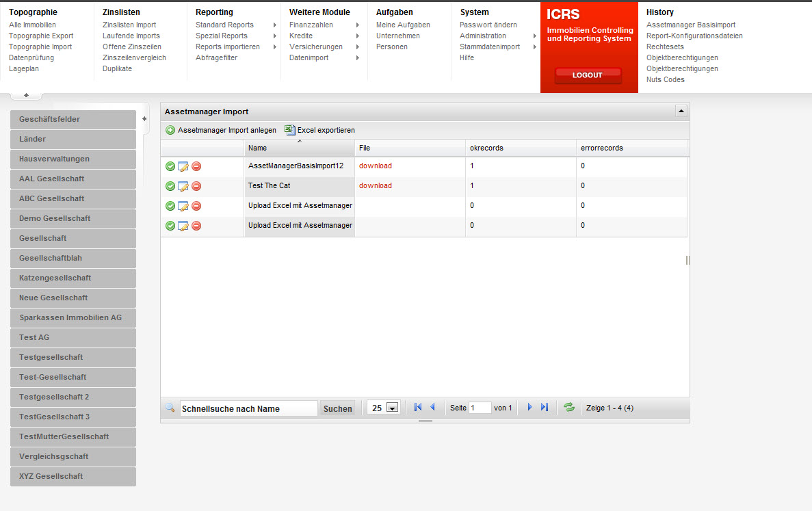Go to the next page
This screenshot has width=812, height=511.
pyautogui.click(x=529, y=408)
